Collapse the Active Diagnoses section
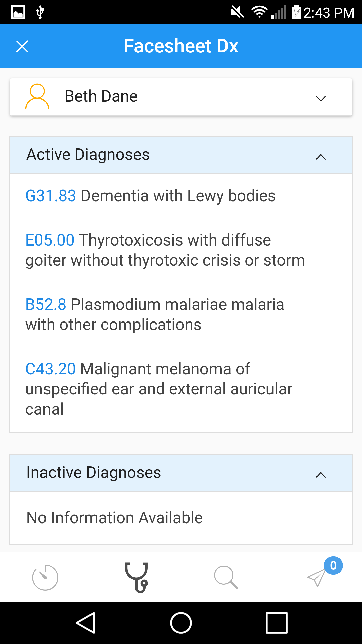362x644 pixels. click(321, 157)
